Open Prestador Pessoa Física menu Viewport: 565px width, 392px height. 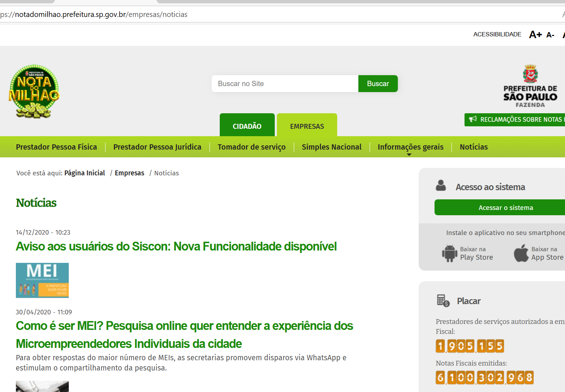coord(56,147)
